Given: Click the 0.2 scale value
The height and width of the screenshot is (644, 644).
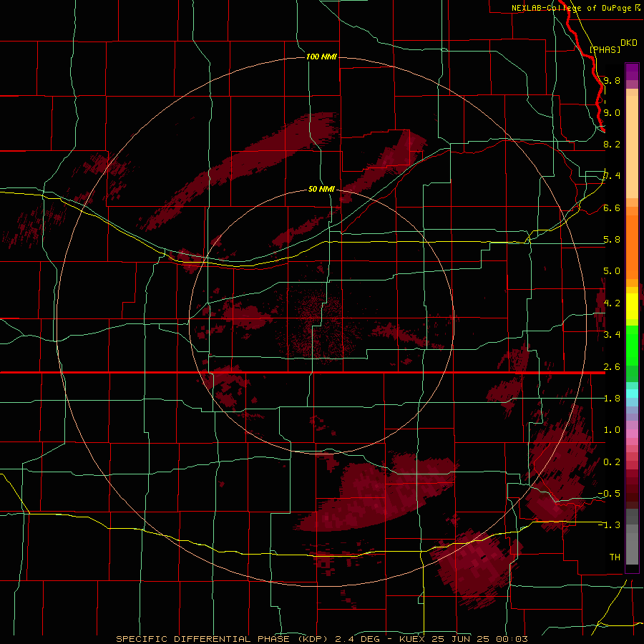Looking at the screenshot, I should (x=612, y=462).
